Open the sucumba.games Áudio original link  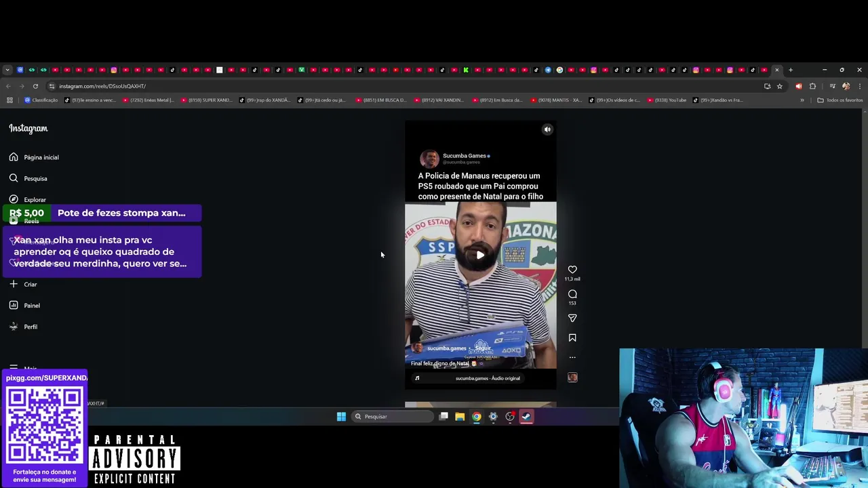tap(488, 378)
